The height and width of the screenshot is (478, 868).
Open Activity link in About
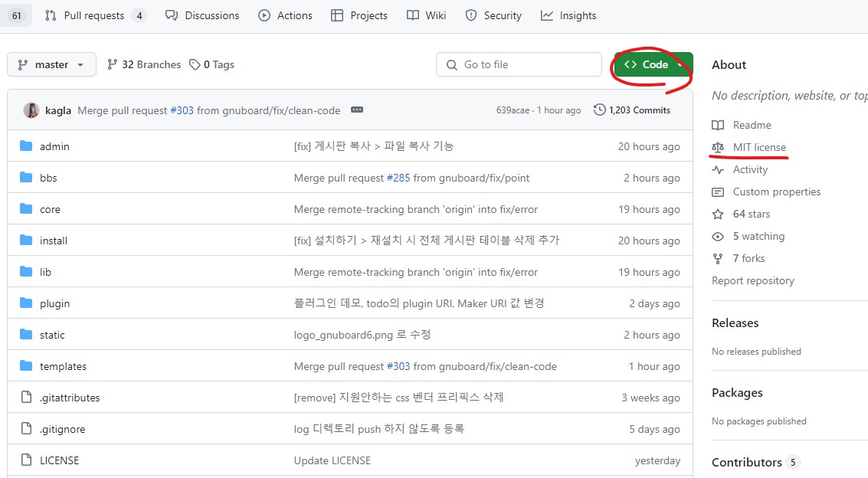[x=740, y=170]
